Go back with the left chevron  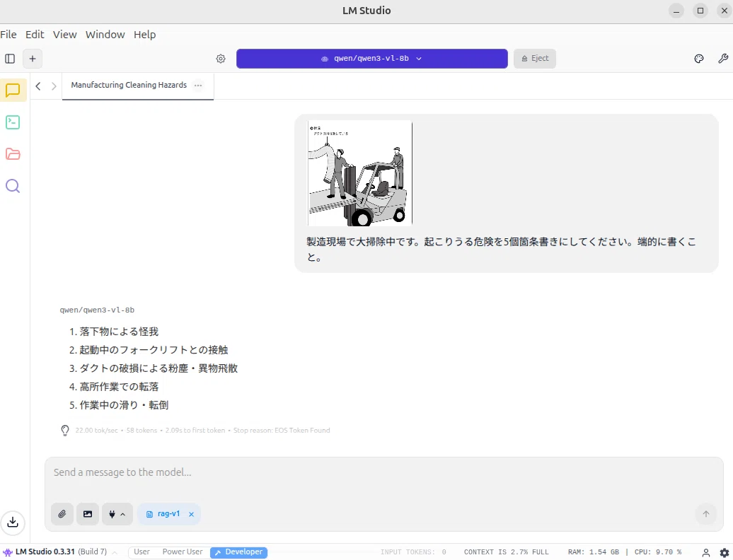(x=38, y=86)
